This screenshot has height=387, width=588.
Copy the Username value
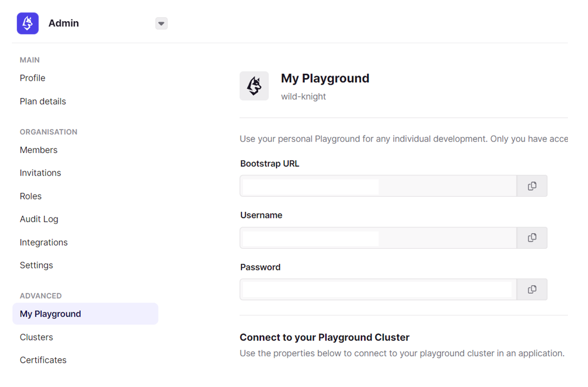coord(532,238)
